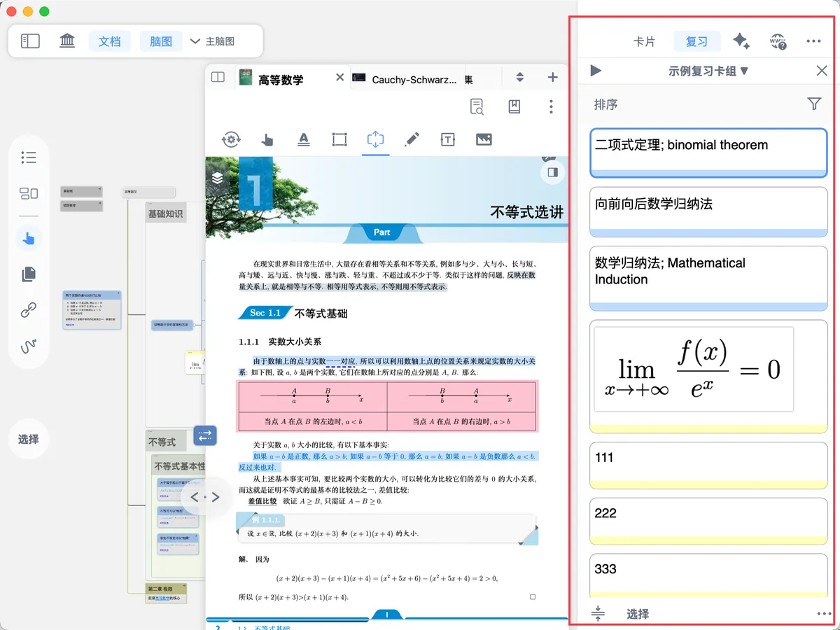Click the Sec 1.1 不等式基础 heading
Screen dimensions: 840x630
tap(294, 313)
